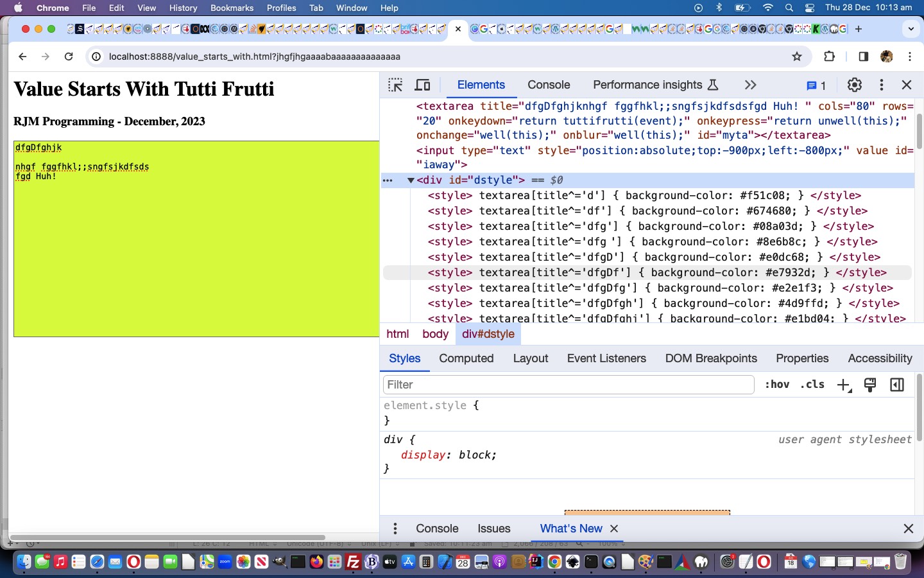Reload the localhost page
Image resolution: width=924 pixels, height=578 pixels.
coord(69,57)
